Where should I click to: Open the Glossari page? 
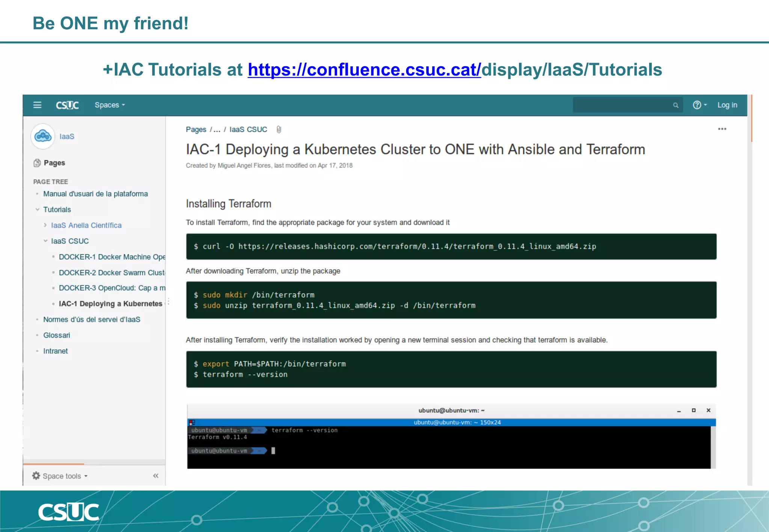(57, 335)
